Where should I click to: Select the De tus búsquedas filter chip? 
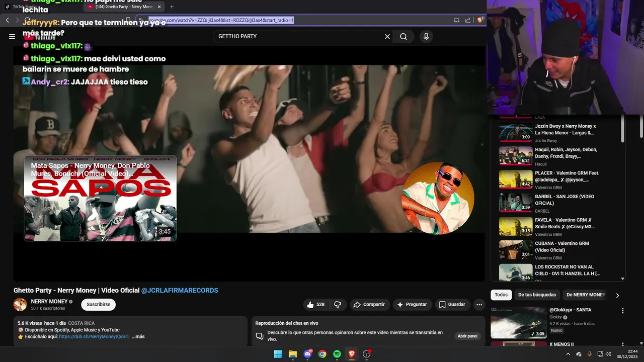point(537,295)
